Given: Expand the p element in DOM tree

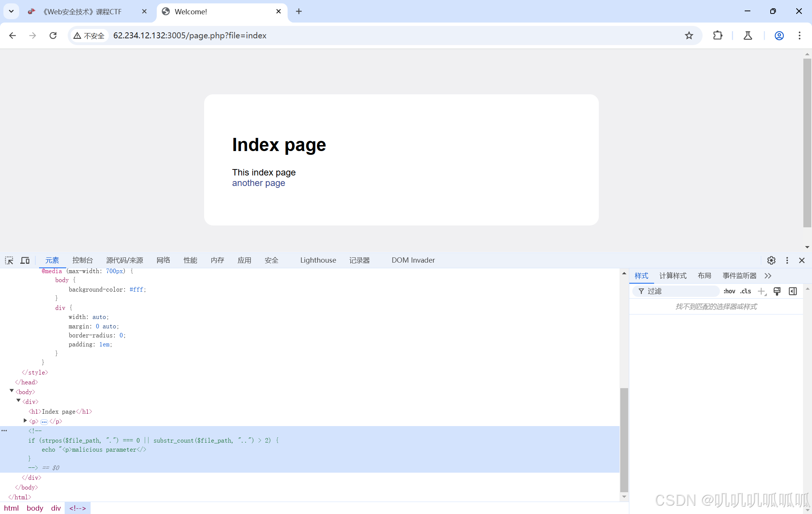Looking at the screenshot, I should (x=25, y=421).
